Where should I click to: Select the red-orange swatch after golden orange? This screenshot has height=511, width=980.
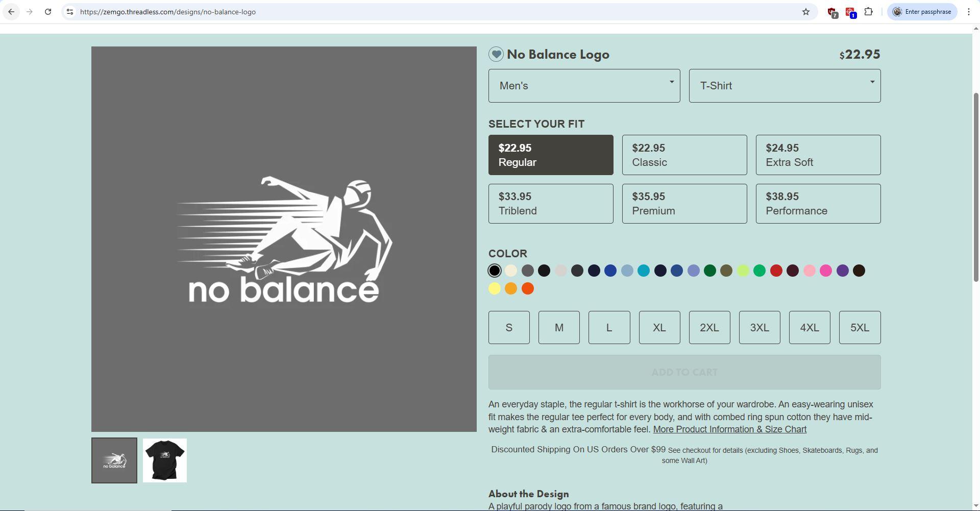pos(528,288)
